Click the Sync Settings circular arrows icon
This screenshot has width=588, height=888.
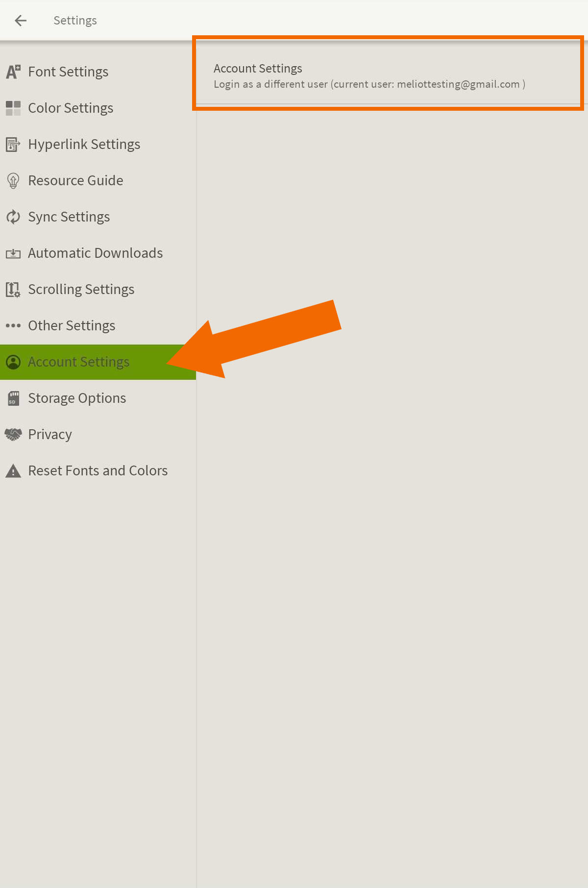(x=13, y=217)
